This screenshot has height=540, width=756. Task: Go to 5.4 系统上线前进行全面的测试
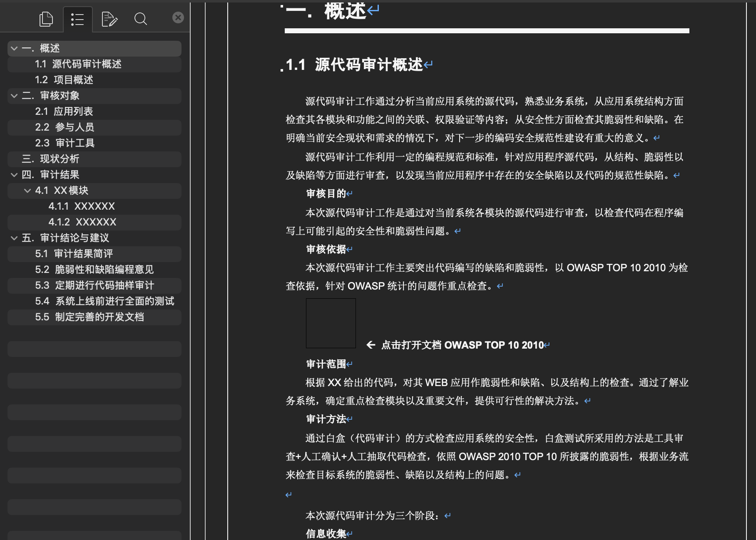104,301
